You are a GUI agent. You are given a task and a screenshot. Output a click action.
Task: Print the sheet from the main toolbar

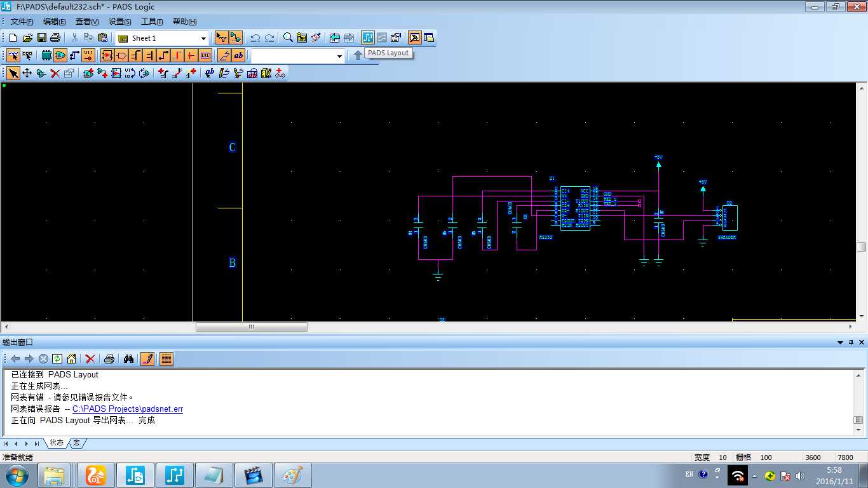click(55, 38)
